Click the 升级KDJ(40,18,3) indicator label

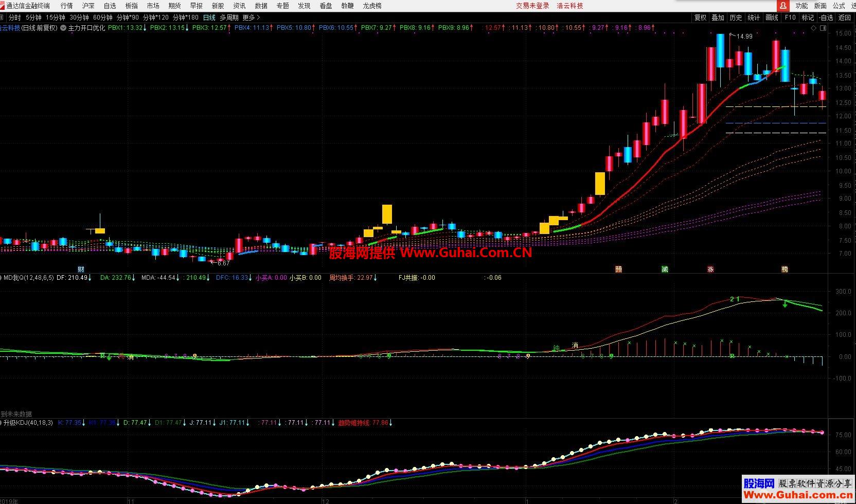(x=28, y=423)
